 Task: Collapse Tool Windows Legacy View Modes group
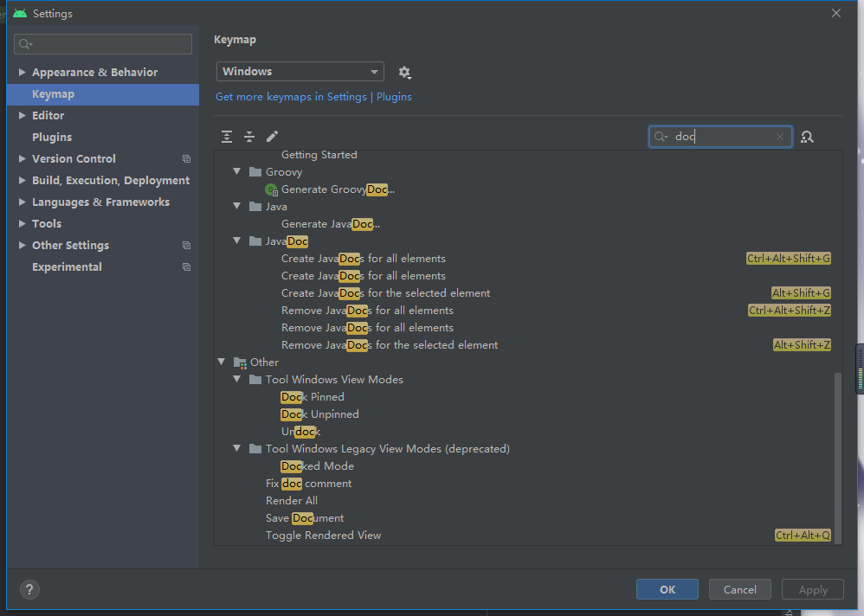tap(237, 449)
